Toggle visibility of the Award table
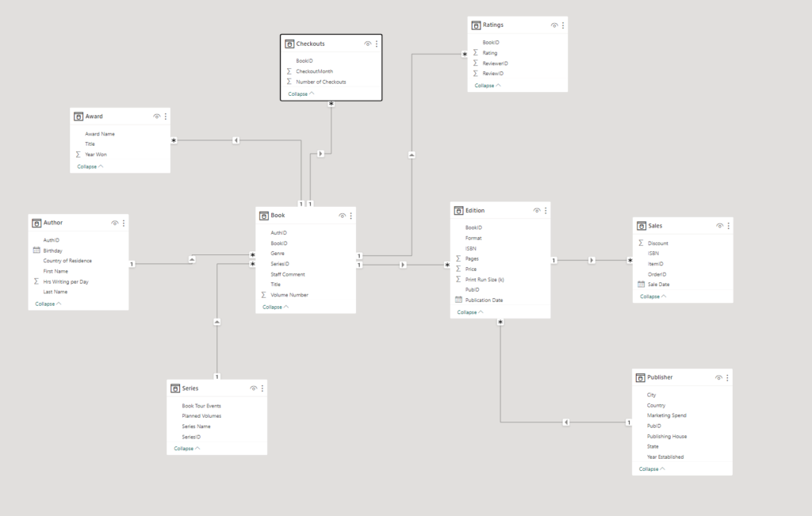The width and height of the screenshot is (812, 516). pos(156,117)
